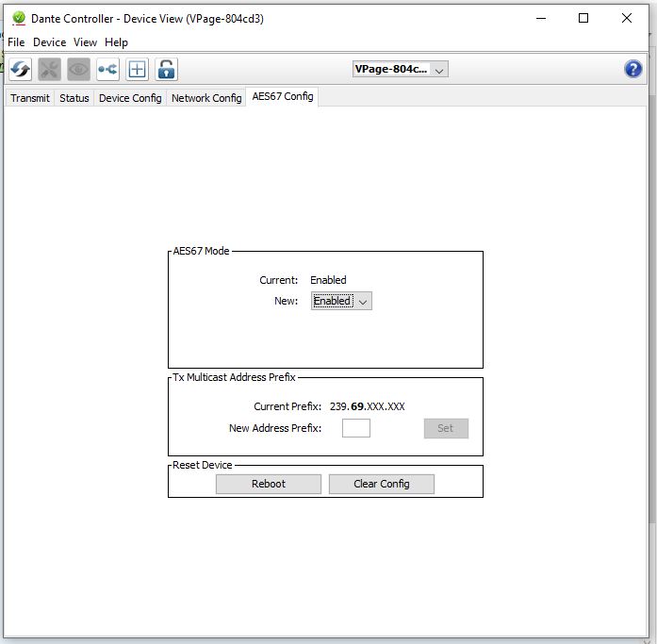Screen dimensions: 657x644
Task: Expand the New AES67 mode Enabled dropdown
Action: (341, 301)
